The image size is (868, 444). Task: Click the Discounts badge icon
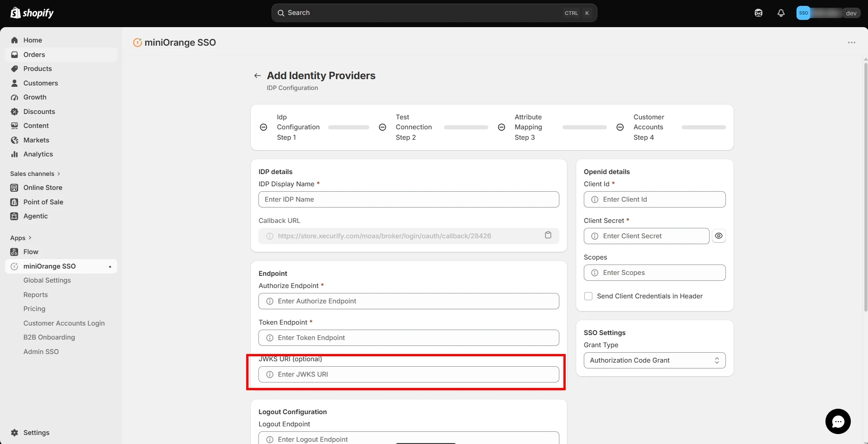[x=14, y=112]
